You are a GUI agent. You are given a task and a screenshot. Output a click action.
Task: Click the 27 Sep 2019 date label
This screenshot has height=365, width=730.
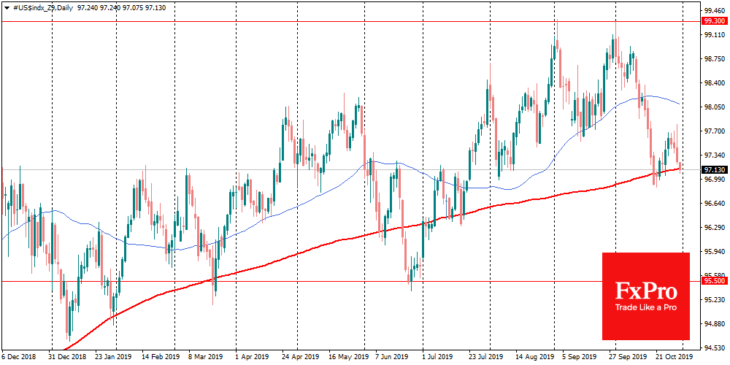tap(632, 358)
